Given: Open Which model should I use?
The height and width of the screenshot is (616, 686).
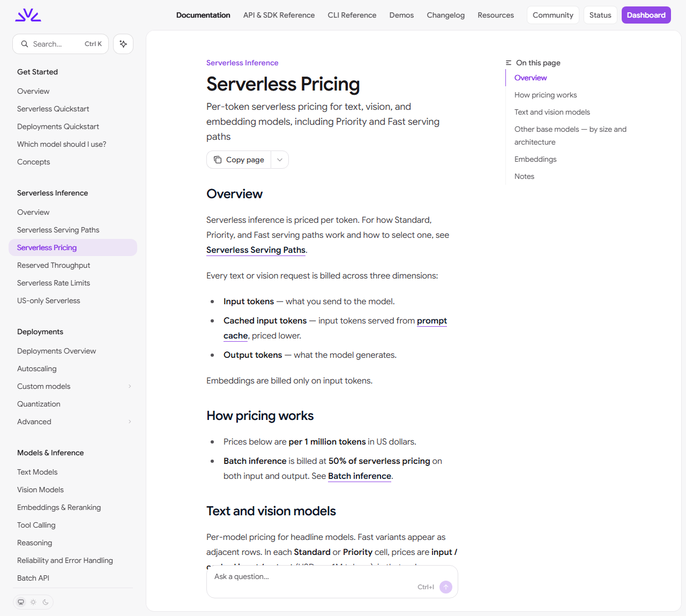Looking at the screenshot, I should tap(73, 144).
